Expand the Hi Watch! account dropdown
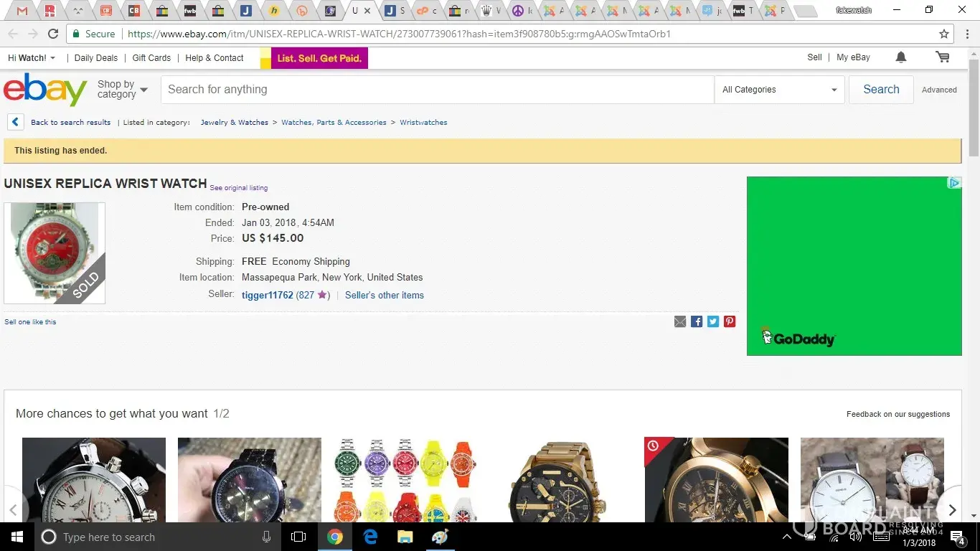This screenshot has height=551, width=980. pyautogui.click(x=32, y=58)
